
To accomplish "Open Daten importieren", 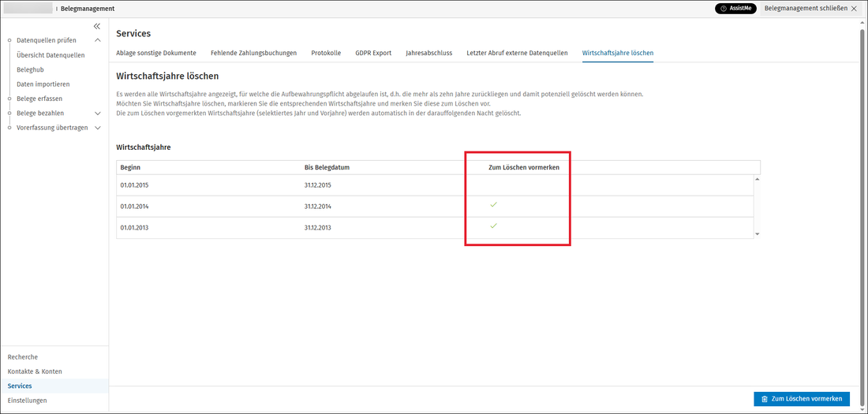I will (43, 84).
